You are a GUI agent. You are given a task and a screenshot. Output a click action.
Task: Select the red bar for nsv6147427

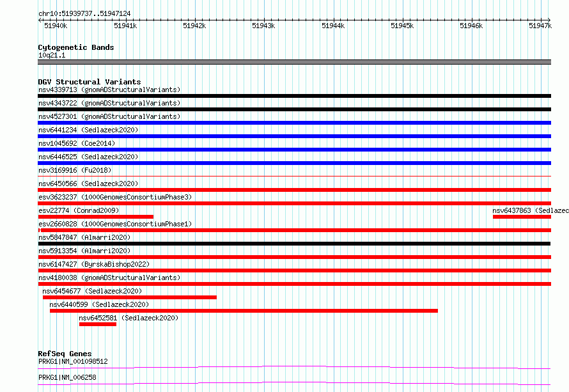click(x=294, y=270)
